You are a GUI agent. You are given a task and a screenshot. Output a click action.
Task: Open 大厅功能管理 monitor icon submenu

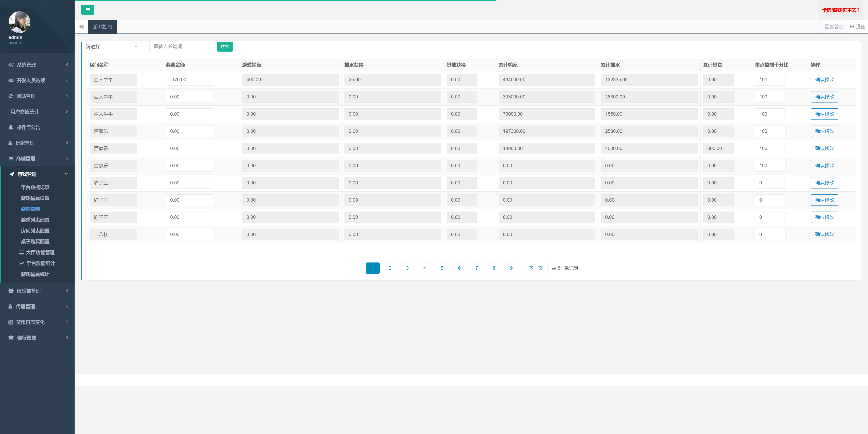tap(37, 253)
